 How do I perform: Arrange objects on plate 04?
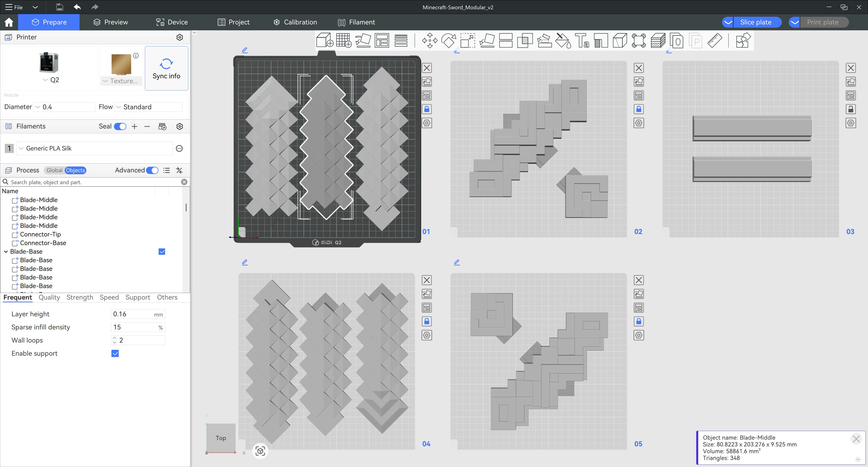[x=427, y=308]
